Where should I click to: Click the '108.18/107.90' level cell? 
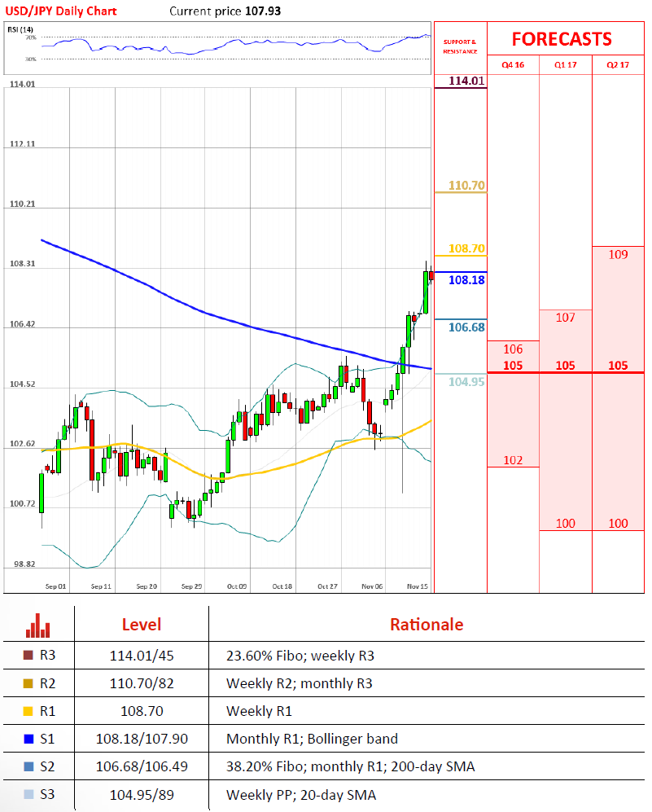click(142, 739)
